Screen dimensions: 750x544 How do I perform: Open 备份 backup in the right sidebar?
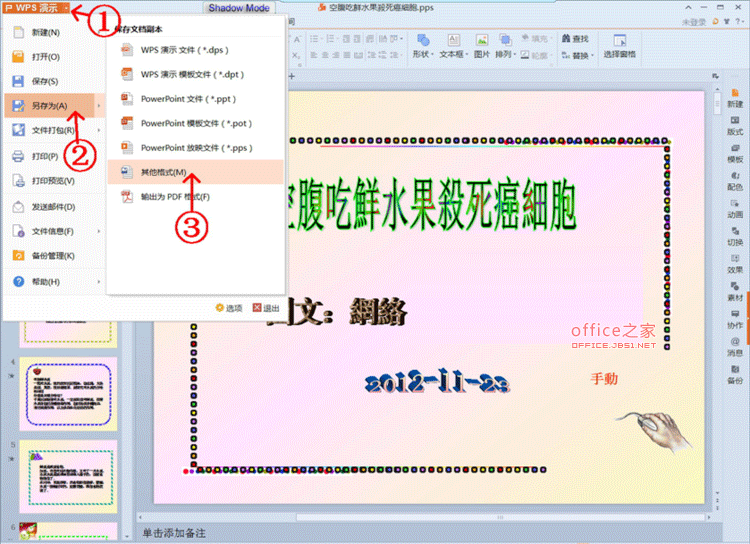[735, 375]
